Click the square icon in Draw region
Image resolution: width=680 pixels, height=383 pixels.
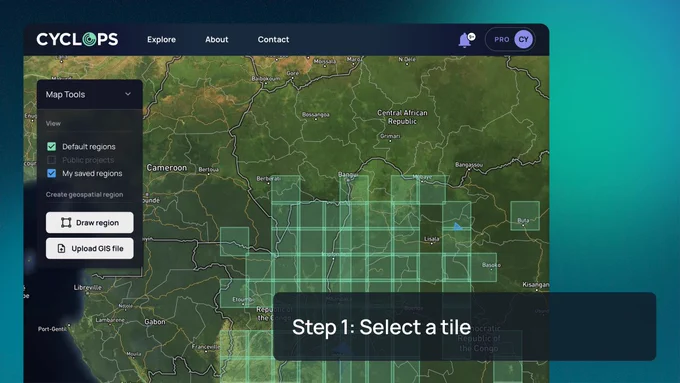pos(66,223)
